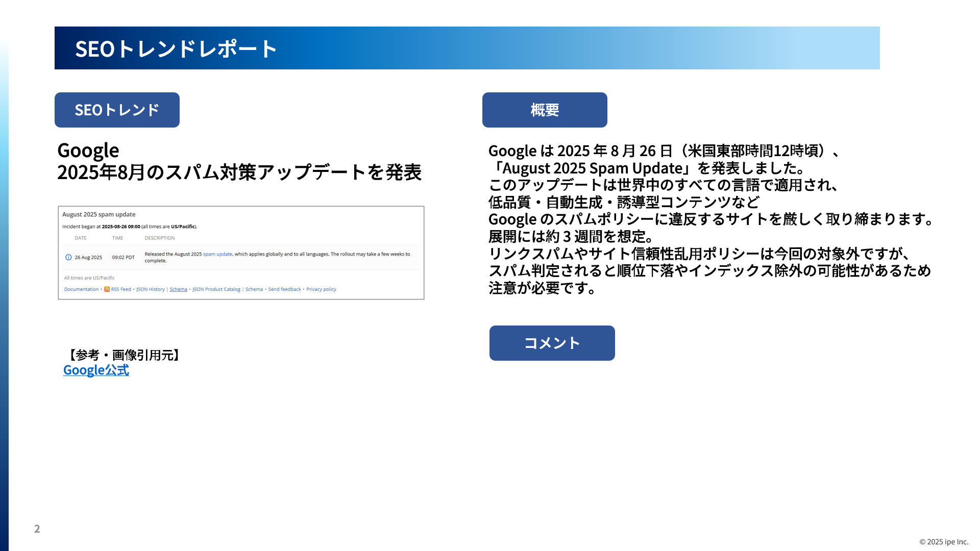The image size is (980, 551).
Task: Click the info icon beside 26 Aug 2025
Action: 68,257
